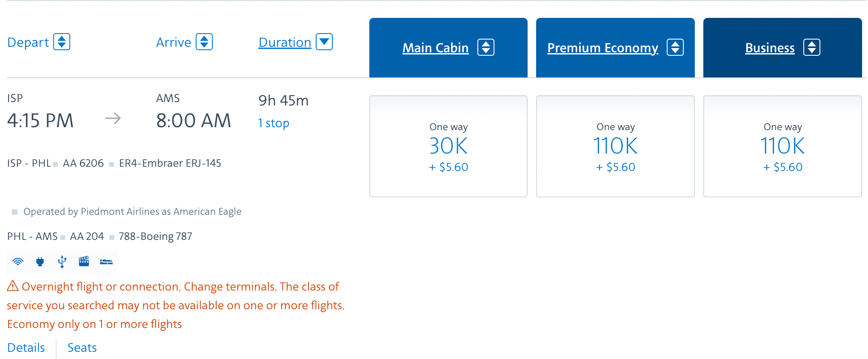Viewport: 868px width, 359px height.
Task: Open the 1 stop details link
Action: click(273, 123)
